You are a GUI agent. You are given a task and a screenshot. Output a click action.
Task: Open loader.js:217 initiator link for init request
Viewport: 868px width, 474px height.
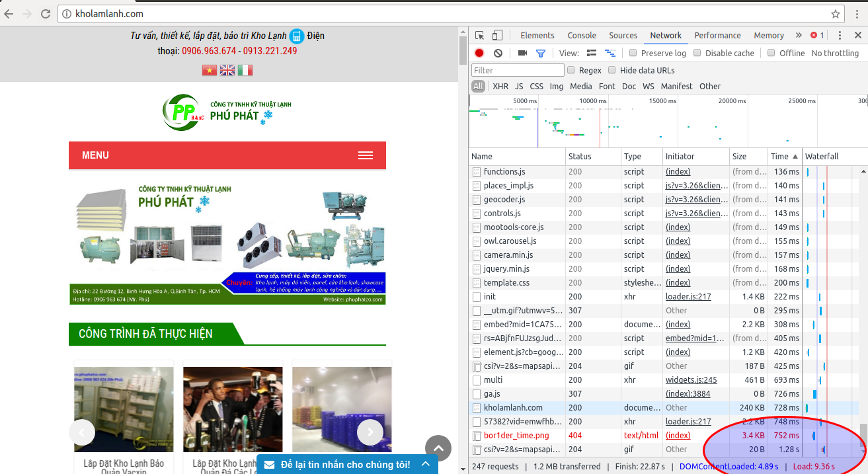688,297
